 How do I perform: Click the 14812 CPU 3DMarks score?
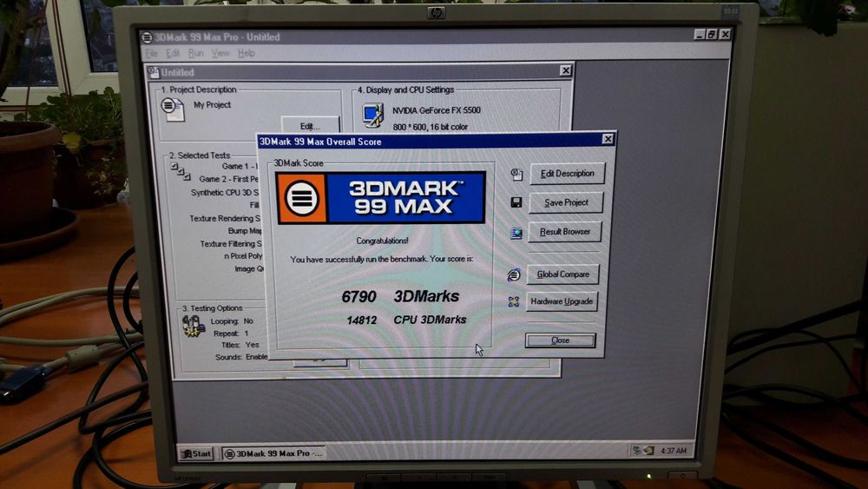coord(406,320)
